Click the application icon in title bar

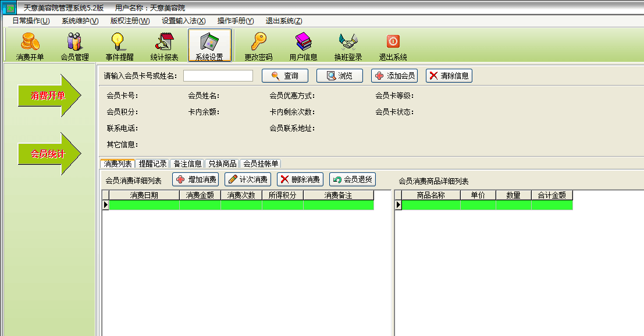point(9,8)
